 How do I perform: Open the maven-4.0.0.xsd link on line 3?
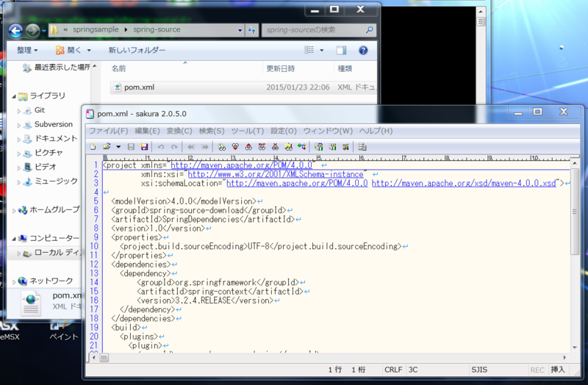pyautogui.click(x=464, y=183)
